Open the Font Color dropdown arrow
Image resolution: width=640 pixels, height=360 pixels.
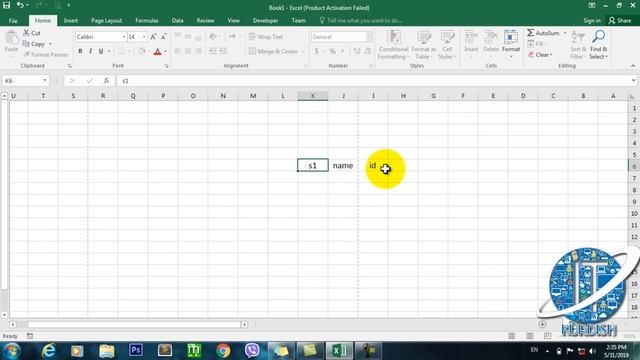coord(165,51)
